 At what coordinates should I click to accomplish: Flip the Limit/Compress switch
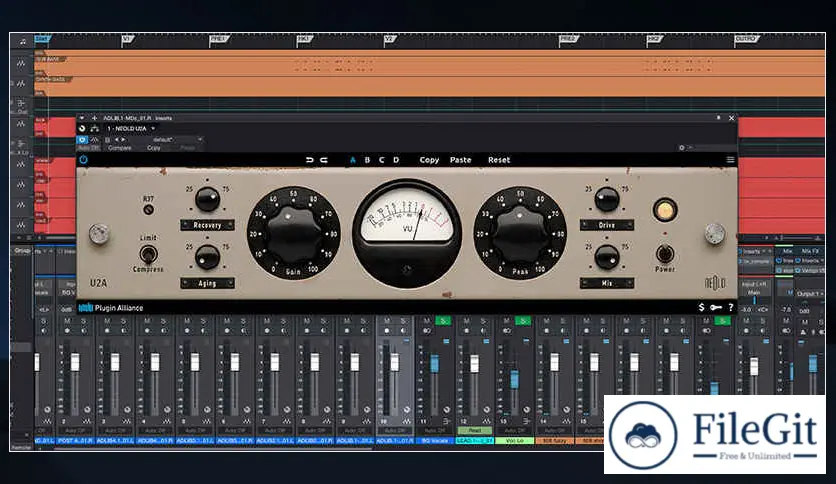(x=148, y=254)
